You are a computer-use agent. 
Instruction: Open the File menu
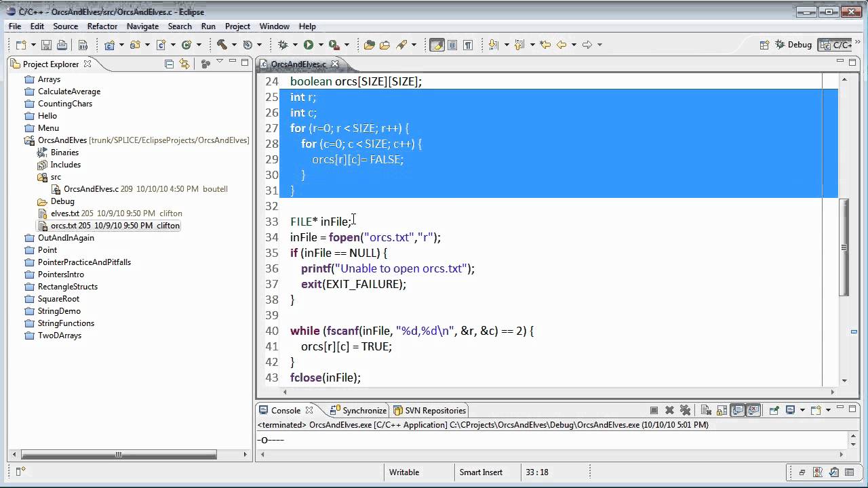pyautogui.click(x=15, y=26)
